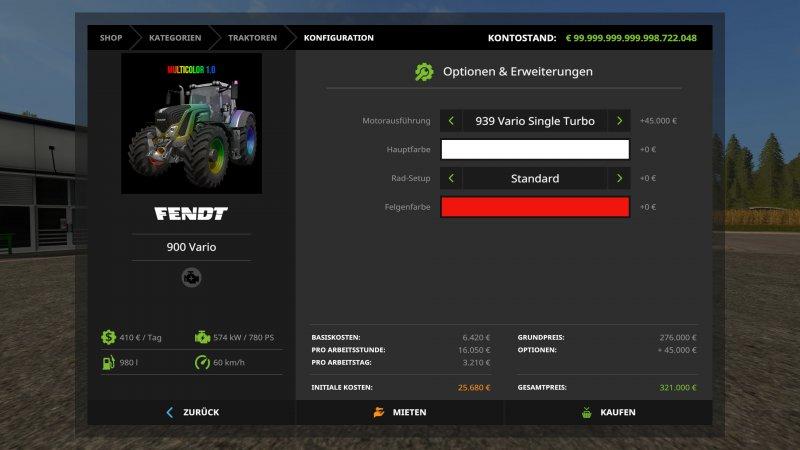Viewport: 800px width, 450px height.
Task: Click the gear icon beside Optionen & Erweiterungen
Action: point(424,72)
